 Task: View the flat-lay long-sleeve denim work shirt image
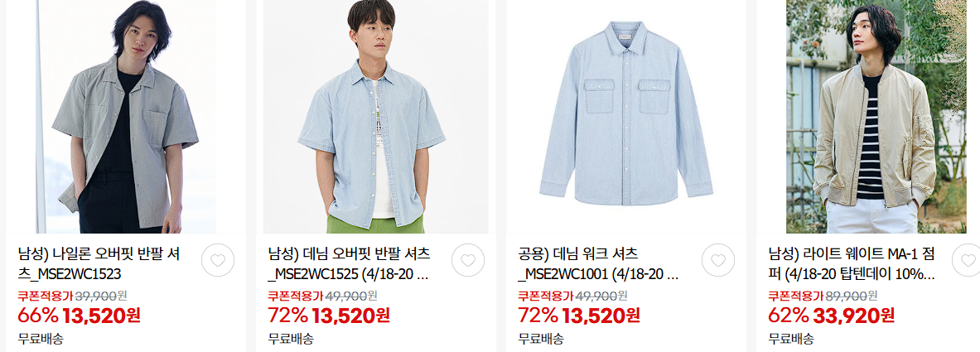coord(625,116)
